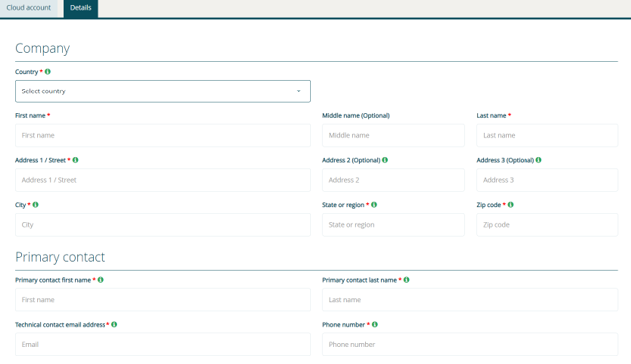Click info icon beside Primary contact last name
This screenshot has height=364, width=631.
[406, 280]
